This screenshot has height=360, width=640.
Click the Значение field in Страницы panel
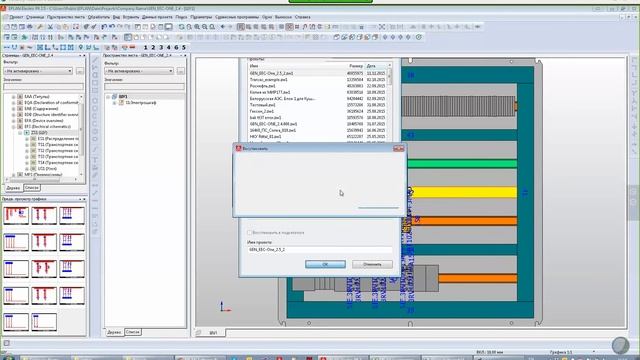(43, 86)
